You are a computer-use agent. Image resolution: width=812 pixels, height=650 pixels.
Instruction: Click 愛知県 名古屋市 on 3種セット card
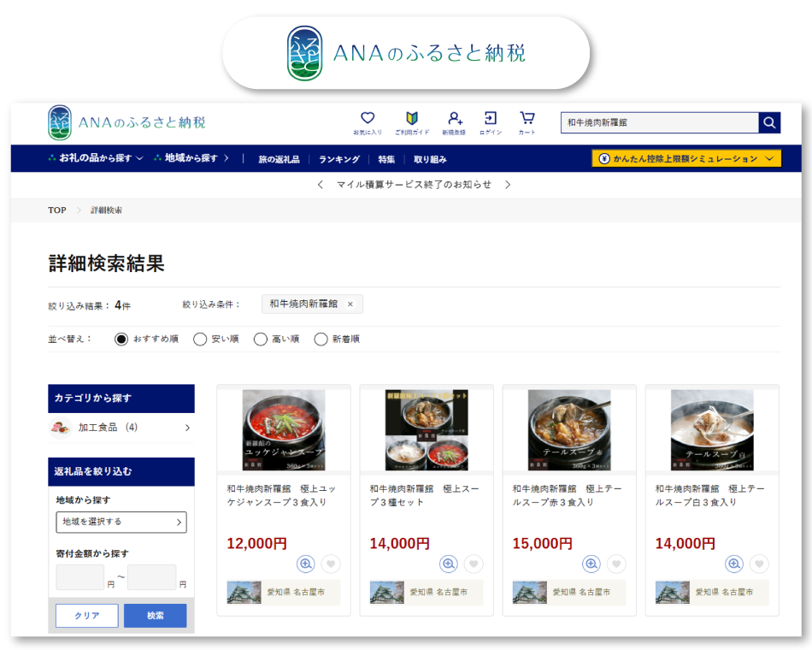438,593
